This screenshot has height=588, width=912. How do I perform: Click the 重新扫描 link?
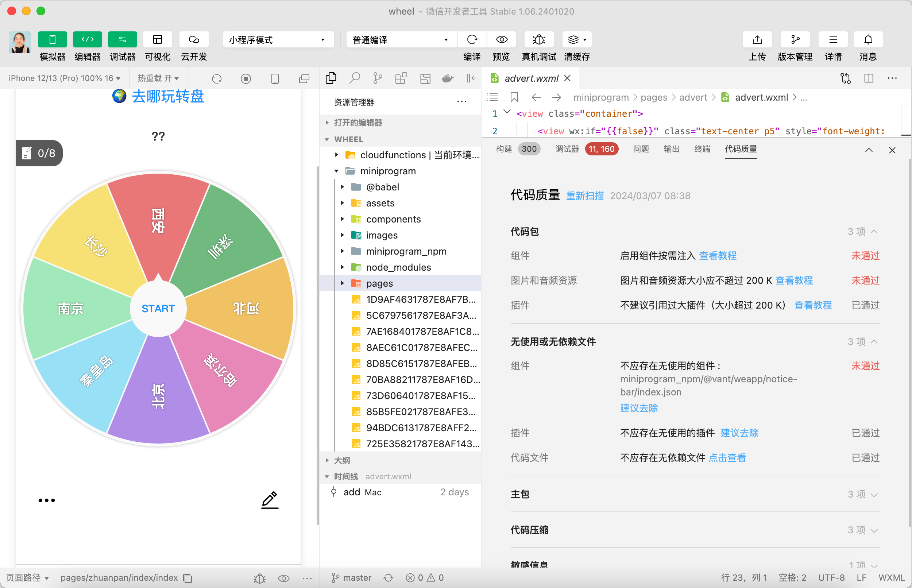[x=584, y=196]
